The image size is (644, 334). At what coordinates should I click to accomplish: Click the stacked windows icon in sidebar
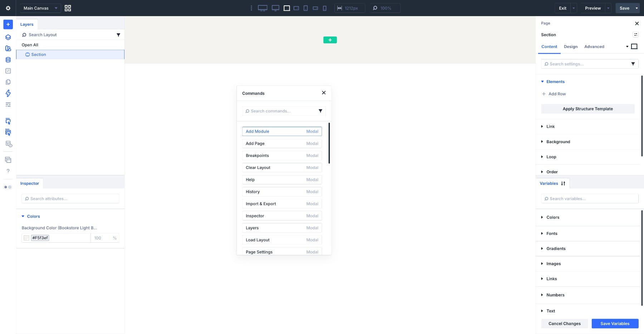pyautogui.click(x=8, y=160)
